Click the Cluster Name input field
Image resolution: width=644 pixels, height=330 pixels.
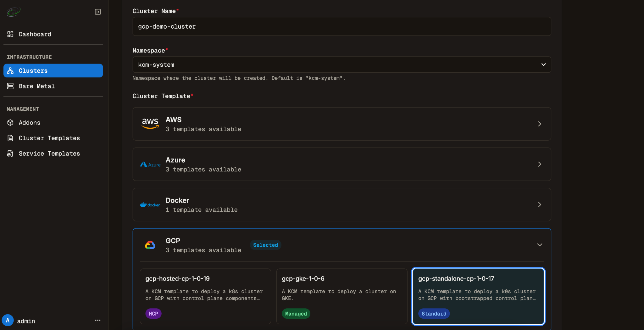click(x=341, y=27)
